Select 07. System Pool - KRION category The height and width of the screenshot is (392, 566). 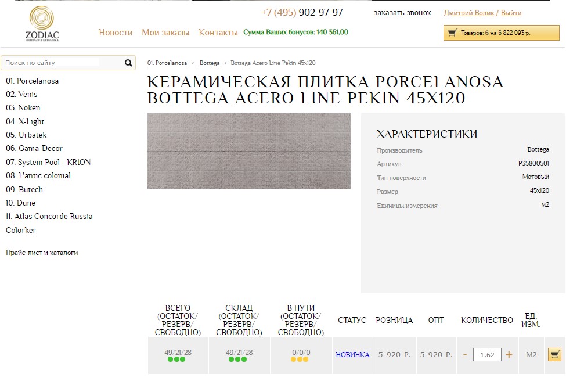point(48,162)
